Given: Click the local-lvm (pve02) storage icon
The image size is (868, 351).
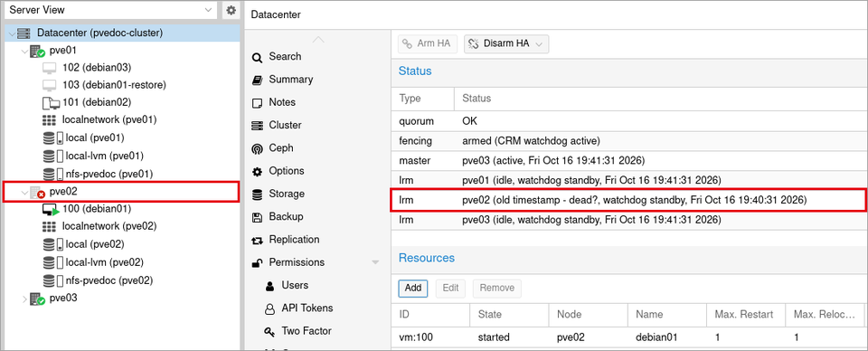Looking at the screenshot, I should click(x=52, y=262).
